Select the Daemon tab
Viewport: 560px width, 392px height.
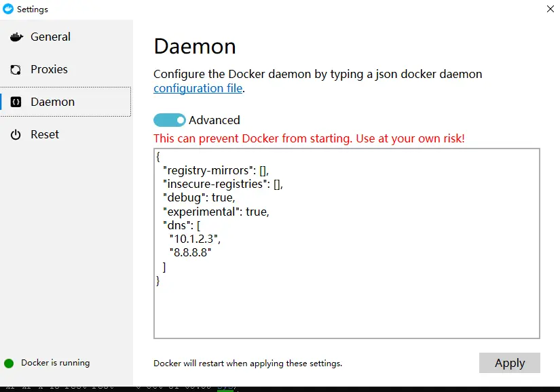coord(67,102)
